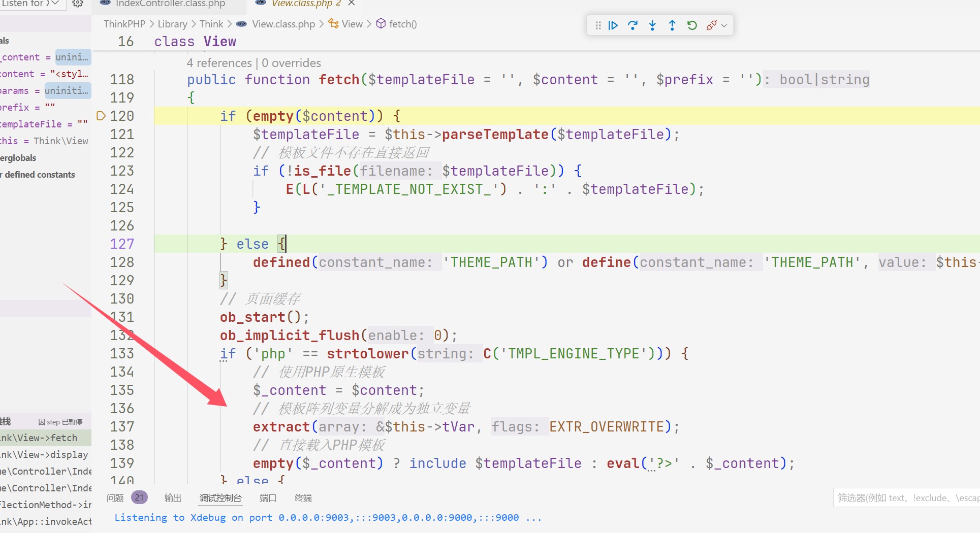Click the View class breadcrumb
Image resolution: width=980 pixels, height=533 pixels.
[352, 24]
